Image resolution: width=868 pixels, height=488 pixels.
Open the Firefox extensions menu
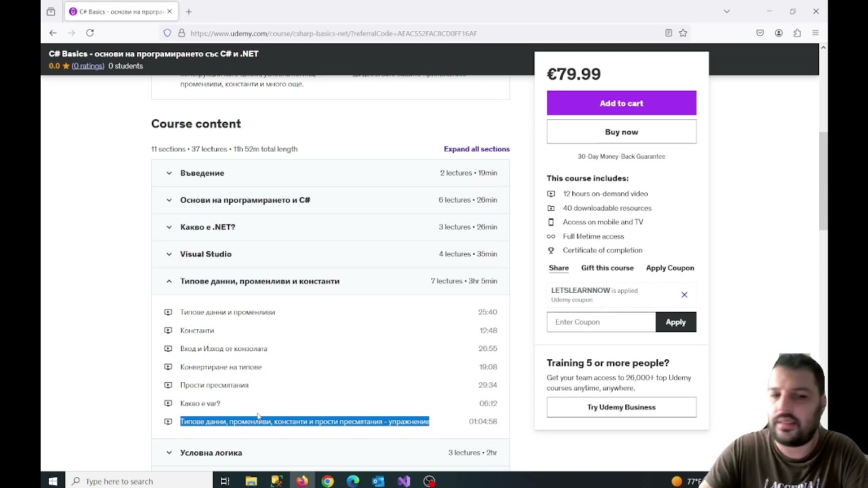(797, 33)
